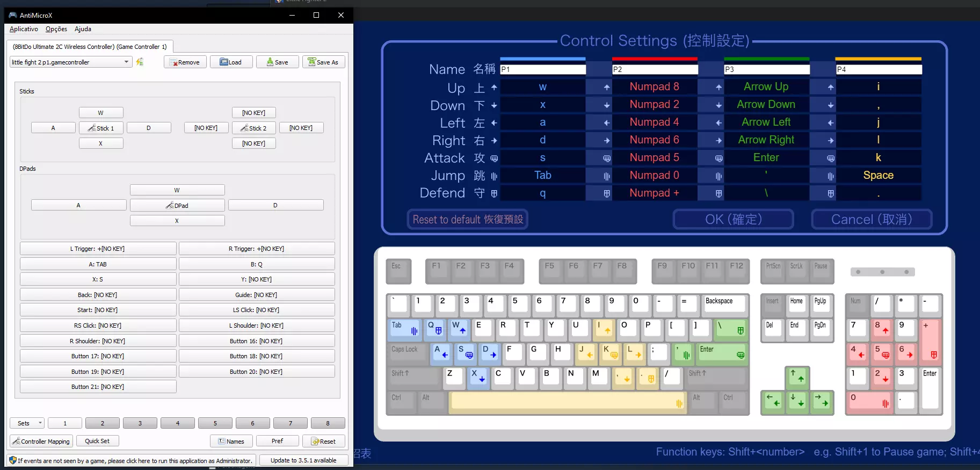This screenshot has height=470, width=980.
Task: Click Stick 2 configuration button
Action: [x=254, y=128]
